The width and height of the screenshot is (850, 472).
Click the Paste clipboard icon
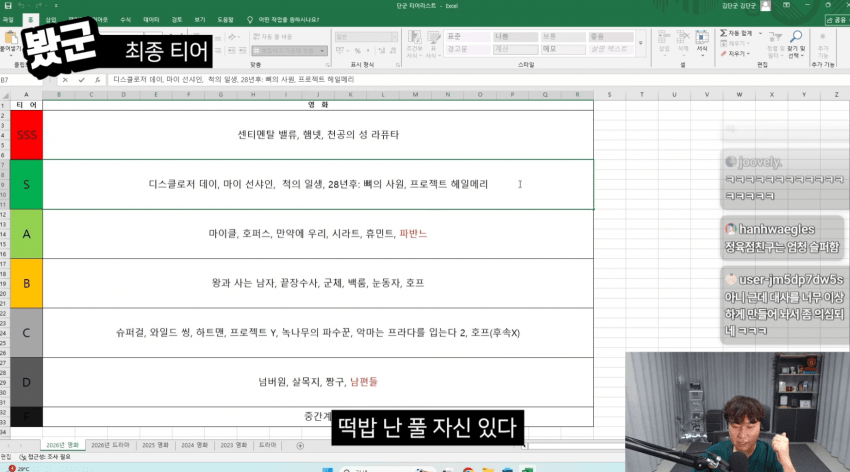click(10, 38)
